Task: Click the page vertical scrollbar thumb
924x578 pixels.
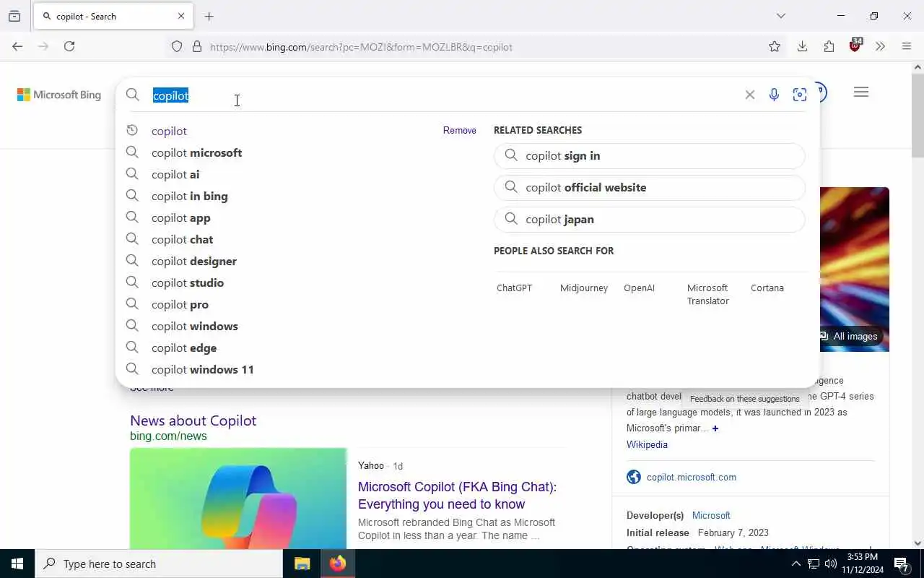Action: tap(918, 116)
